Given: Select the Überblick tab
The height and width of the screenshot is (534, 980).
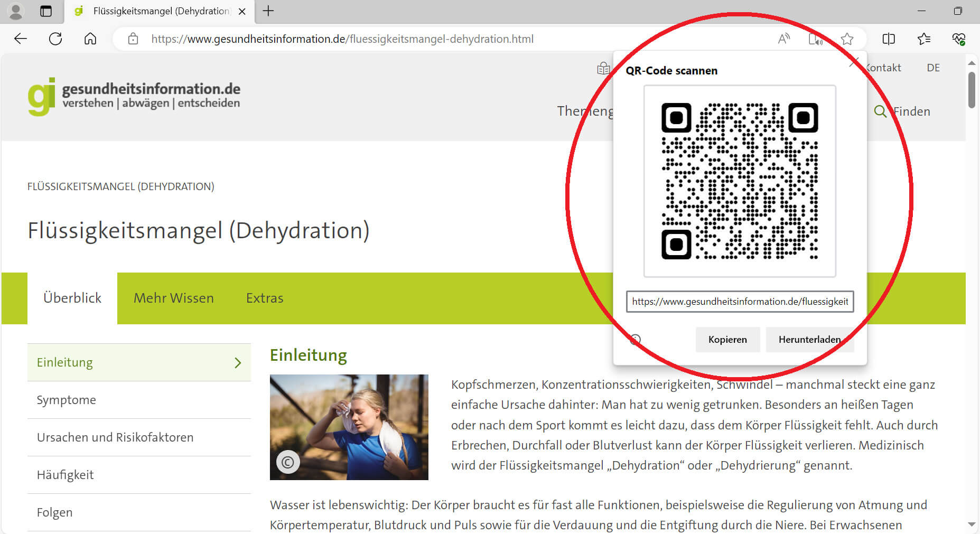Looking at the screenshot, I should (72, 298).
